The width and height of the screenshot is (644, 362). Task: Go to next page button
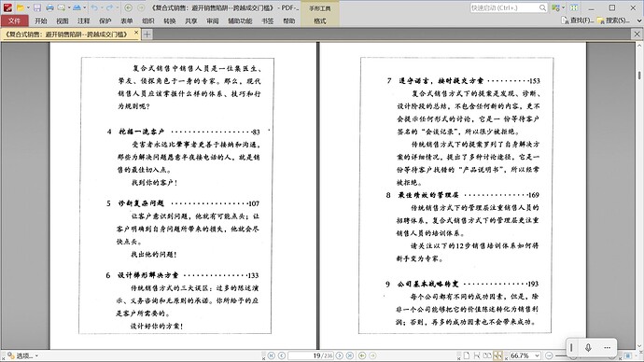tap(340, 355)
